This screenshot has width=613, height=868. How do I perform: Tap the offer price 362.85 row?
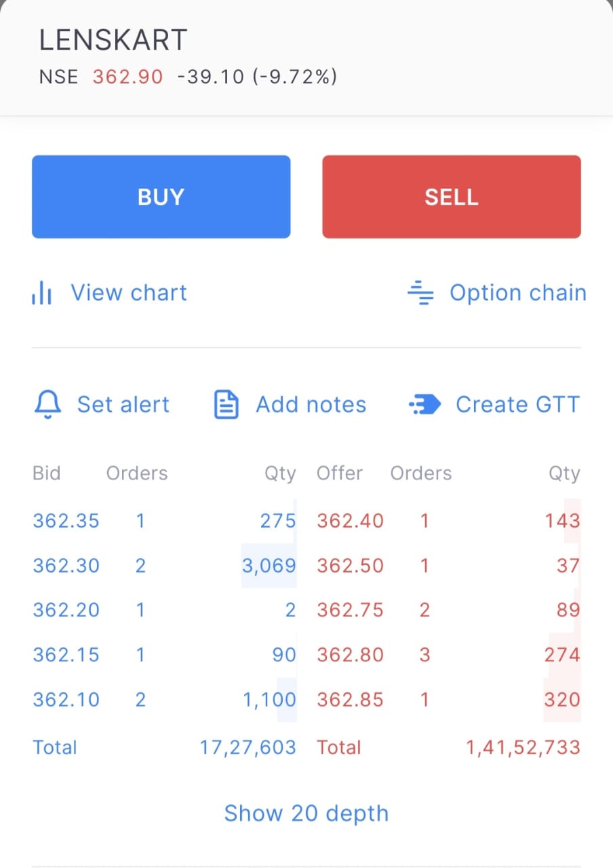pos(350,699)
